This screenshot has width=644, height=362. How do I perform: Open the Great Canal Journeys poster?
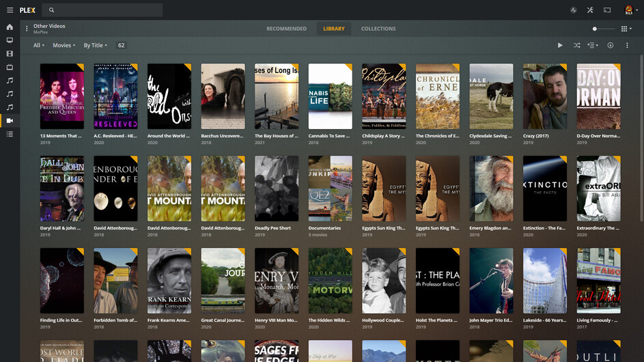point(223,281)
